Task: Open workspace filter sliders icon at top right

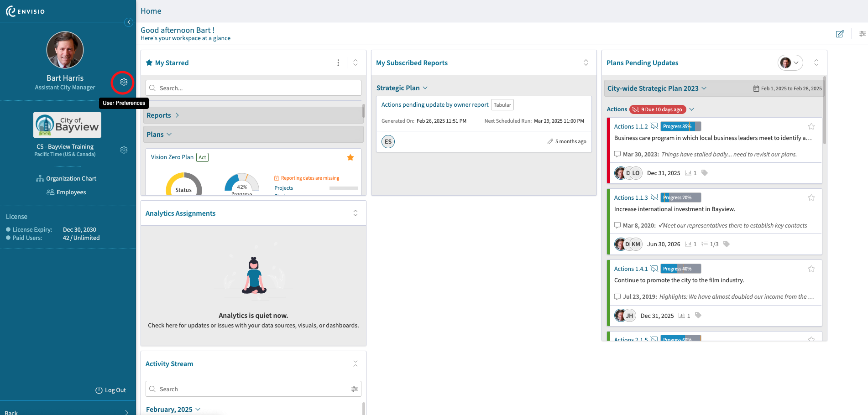Action: coord(862,34)
